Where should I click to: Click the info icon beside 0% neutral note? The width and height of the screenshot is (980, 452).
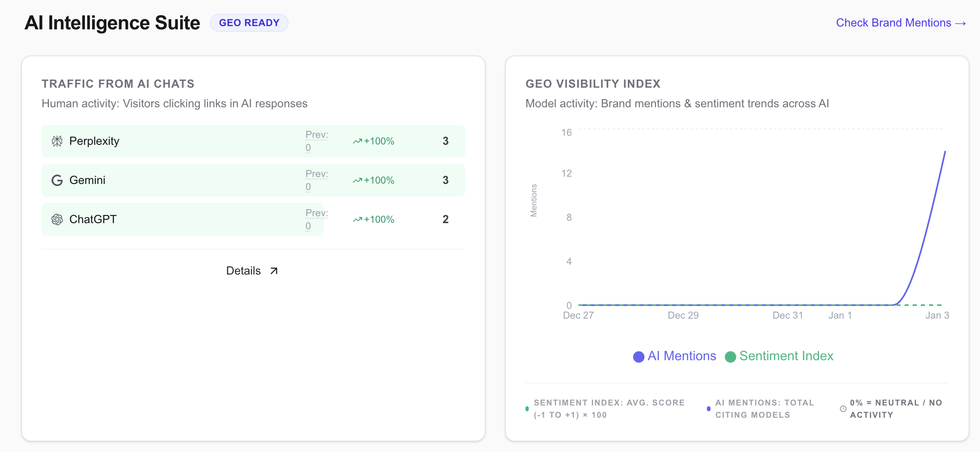point(843,409)
